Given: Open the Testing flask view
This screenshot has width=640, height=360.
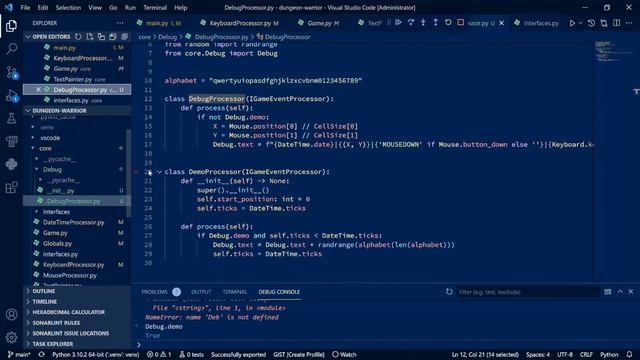Looking at the screenshot, I should pyautogui.click(x=11, y=118).
